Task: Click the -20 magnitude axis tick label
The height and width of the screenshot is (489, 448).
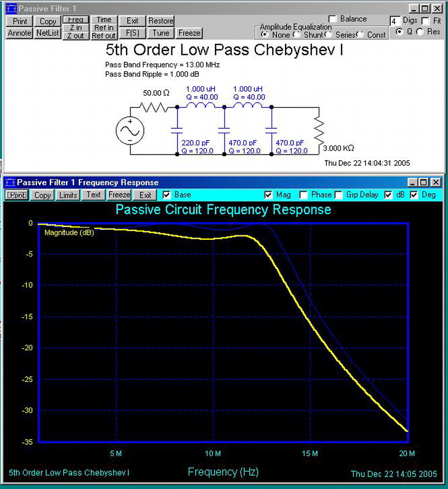Action: click(27, 348)
